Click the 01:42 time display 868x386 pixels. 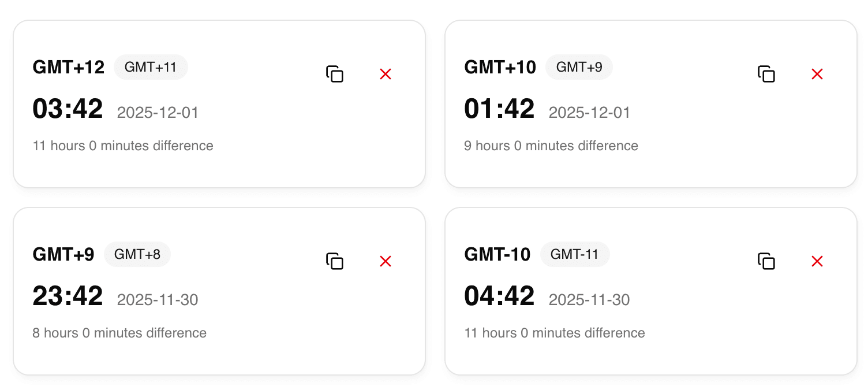pyautogui.click(x=500, y=109)
